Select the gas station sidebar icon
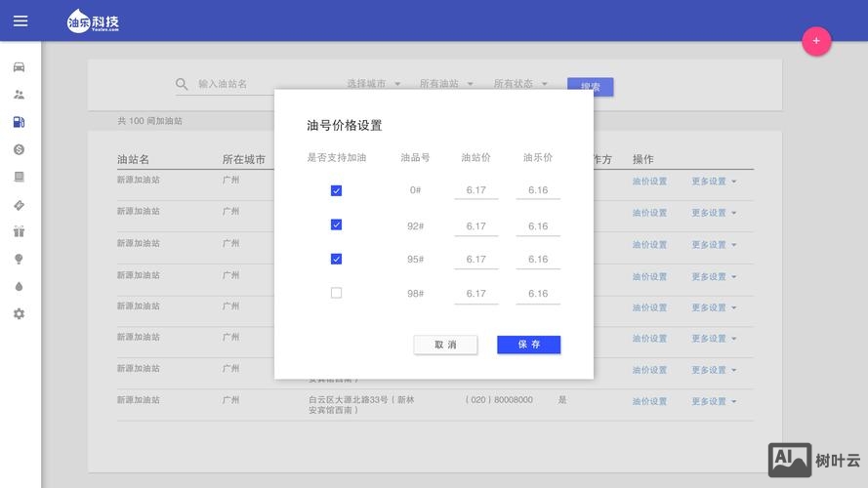This screenshot has width=868, height=488. (19, 122)
